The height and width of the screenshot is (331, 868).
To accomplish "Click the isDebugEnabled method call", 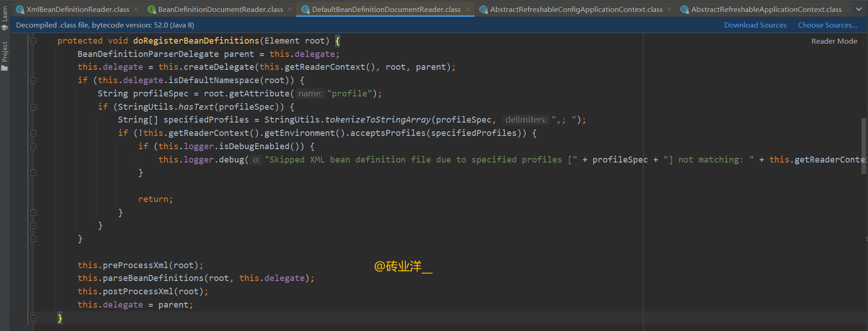I will tap(254, 146).
